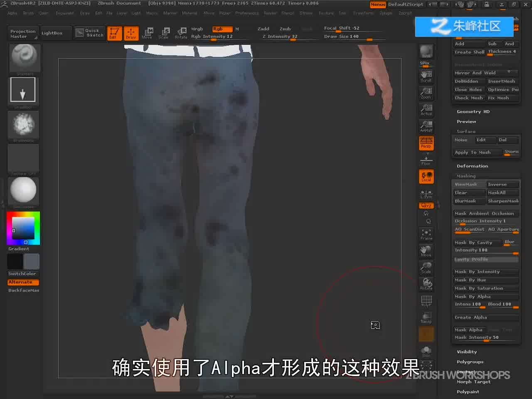Toggle the Persp perspective button
The image size is (532, 399).
point(426,143)
